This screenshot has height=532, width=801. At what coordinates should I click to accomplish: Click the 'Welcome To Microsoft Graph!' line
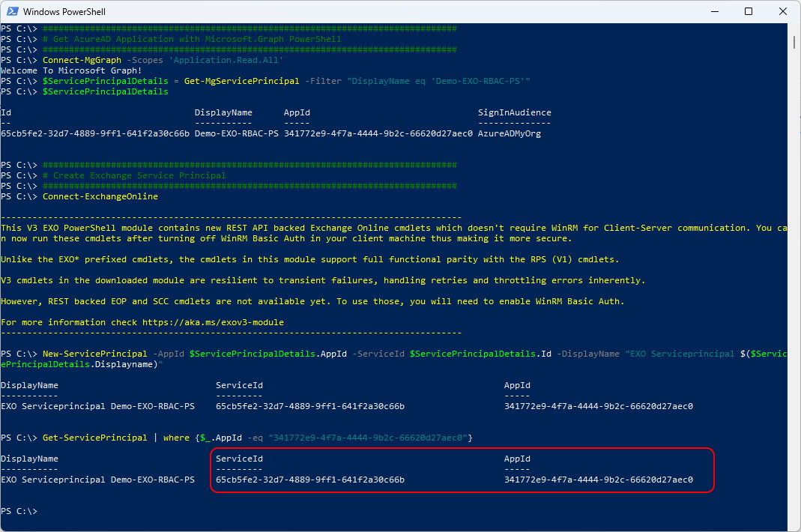[71, 70]
